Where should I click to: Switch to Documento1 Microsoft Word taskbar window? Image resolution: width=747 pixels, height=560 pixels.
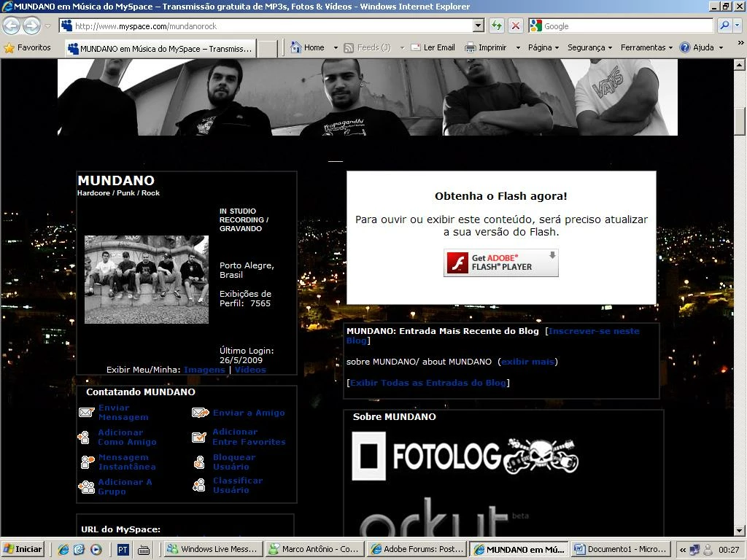[x=621, y=549]
